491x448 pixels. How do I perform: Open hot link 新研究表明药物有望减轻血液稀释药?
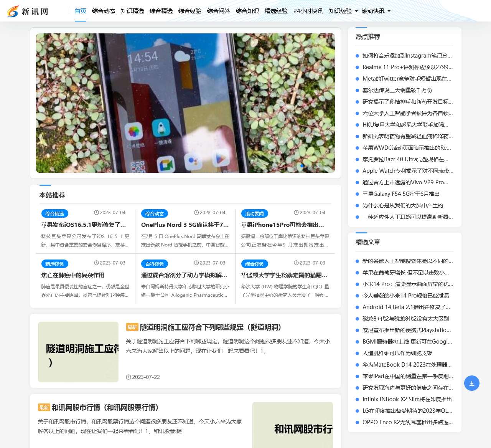[x=407, y=136]
